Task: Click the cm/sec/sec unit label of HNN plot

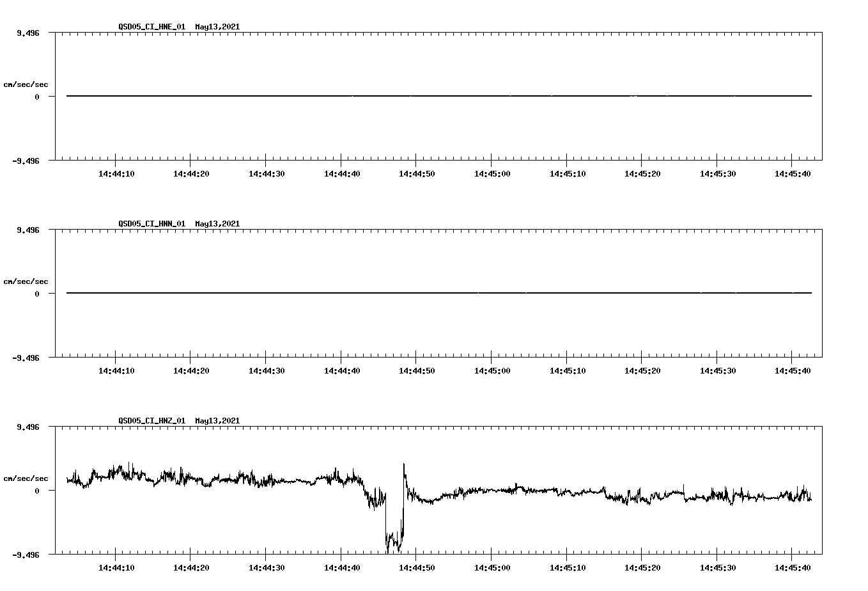Action: 26,282
